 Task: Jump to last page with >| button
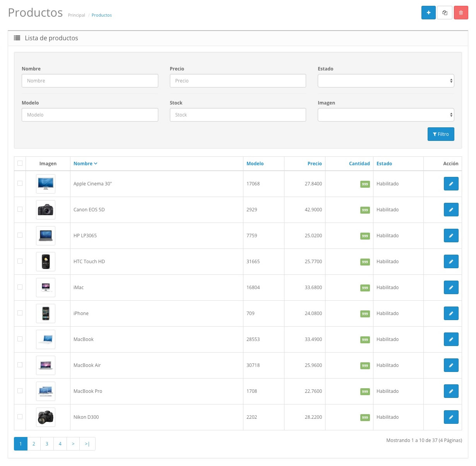87,444
